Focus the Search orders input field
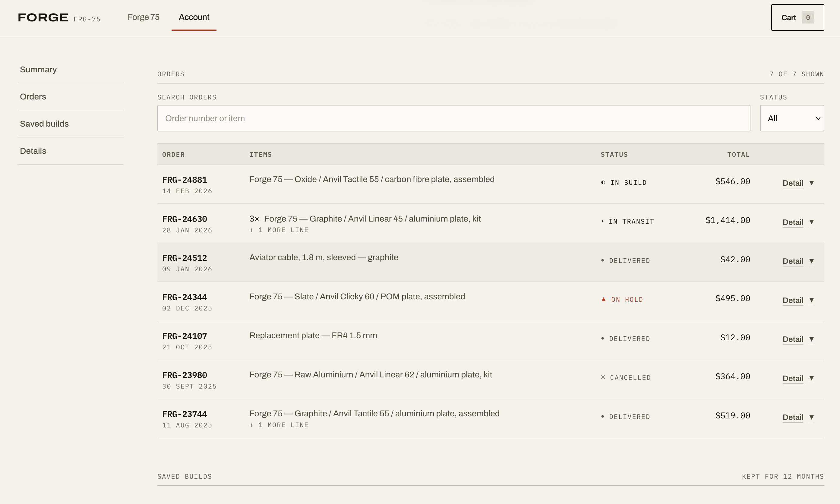This screenshot has width=840, height=504. point(453,118)
